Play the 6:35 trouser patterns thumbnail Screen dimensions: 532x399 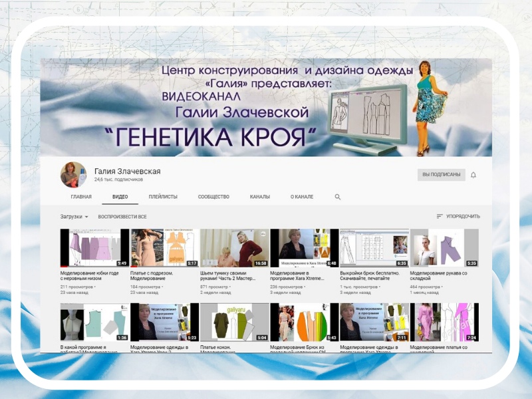(374, 247)
